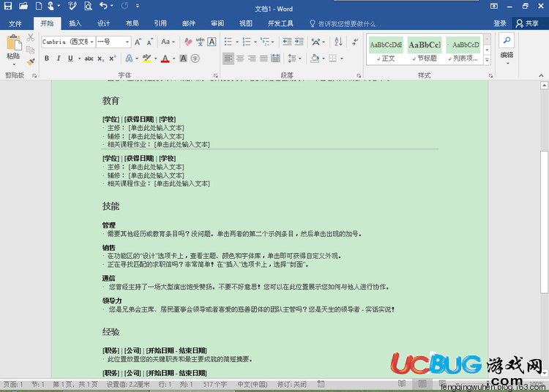The height and width of the screenshot is (392, 549).
Task: Click the 技能 heading in document
Action: click(x=111, y=206)
